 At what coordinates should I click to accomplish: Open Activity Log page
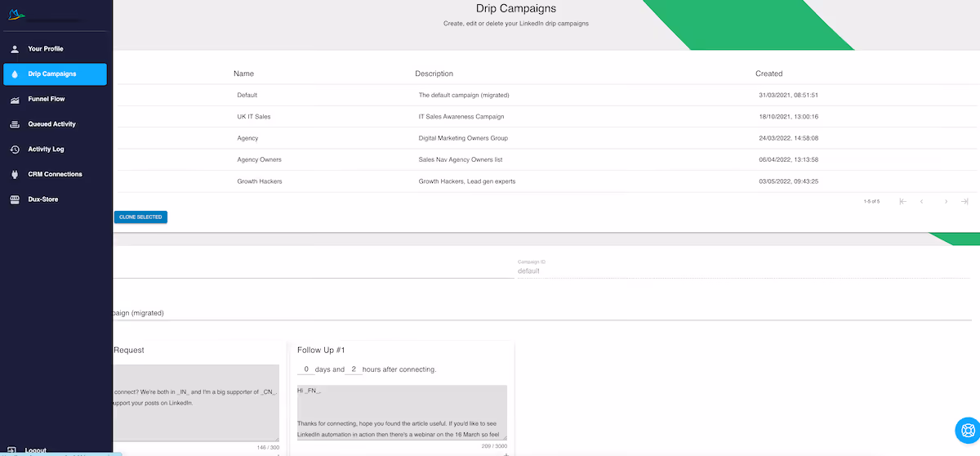pos(55,150)
